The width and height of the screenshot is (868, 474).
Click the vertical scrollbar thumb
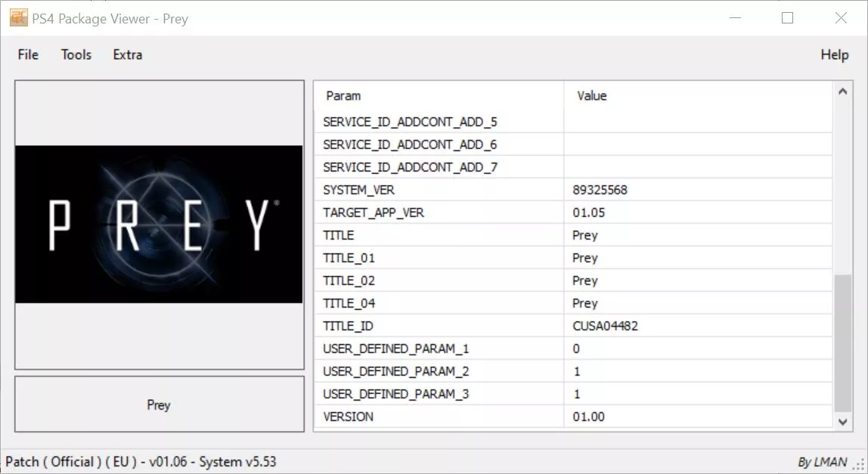[x=842, y=342]
